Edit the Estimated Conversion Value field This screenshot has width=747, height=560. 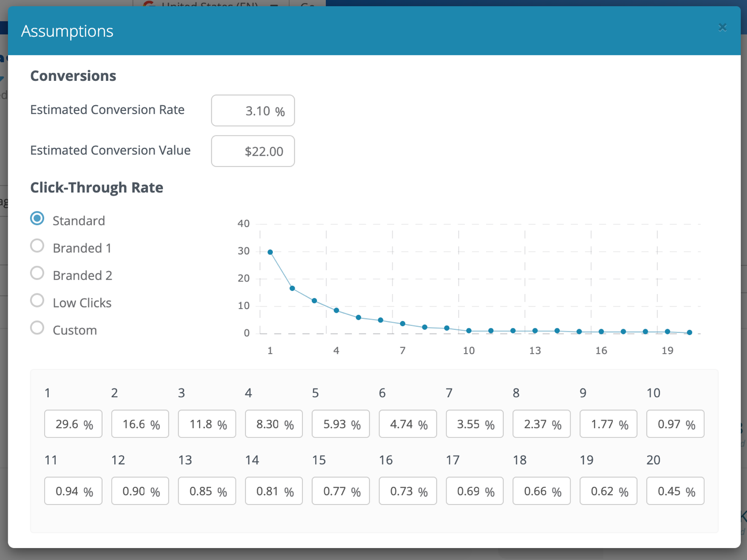pos(253,151)
